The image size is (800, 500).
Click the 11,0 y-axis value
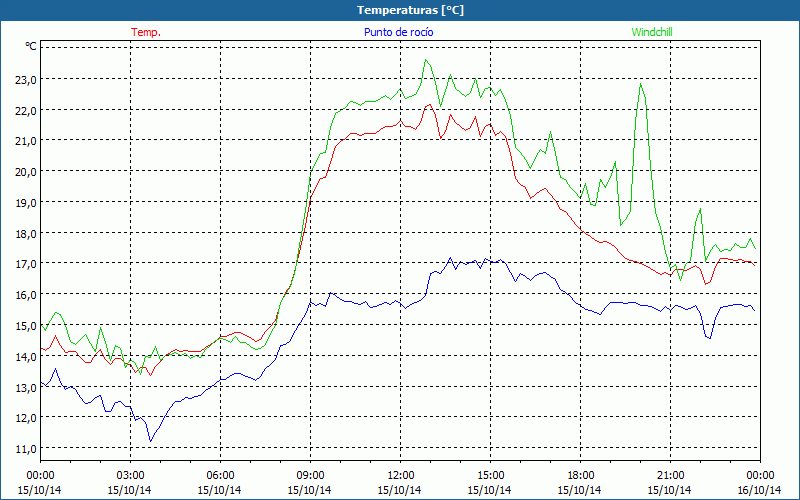[28, 449]
